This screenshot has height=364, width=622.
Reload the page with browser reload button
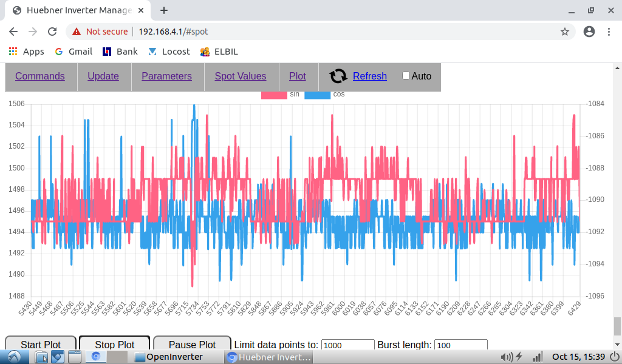(52, 32)
